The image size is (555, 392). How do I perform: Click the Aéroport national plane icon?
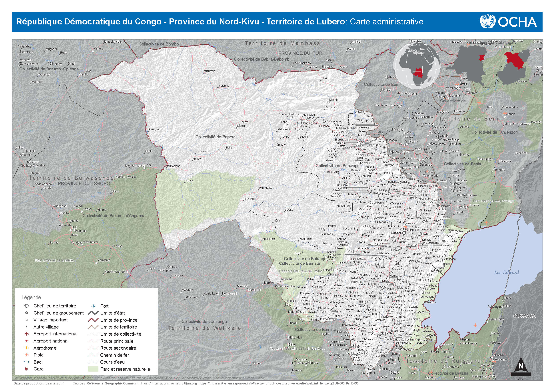[x=27, y=341]
